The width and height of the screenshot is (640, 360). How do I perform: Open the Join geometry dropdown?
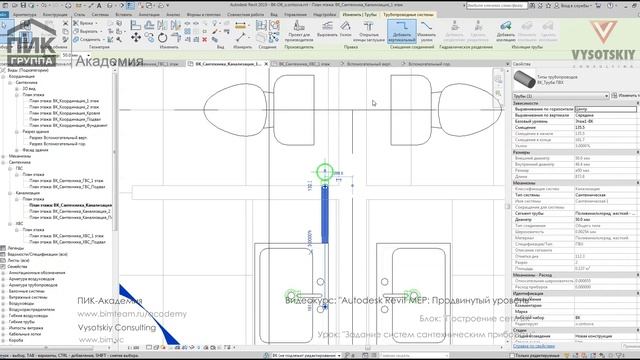[x=104, y=40]
